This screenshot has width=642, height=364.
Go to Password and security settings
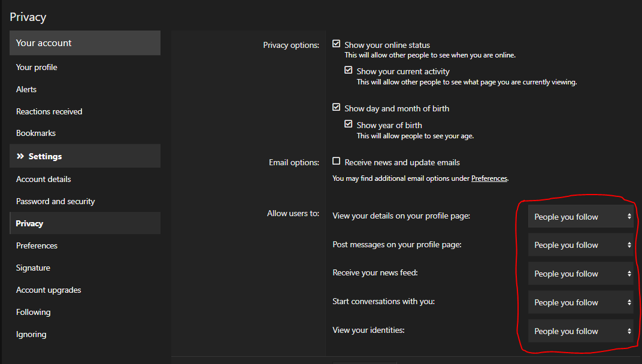coord(55,201)
